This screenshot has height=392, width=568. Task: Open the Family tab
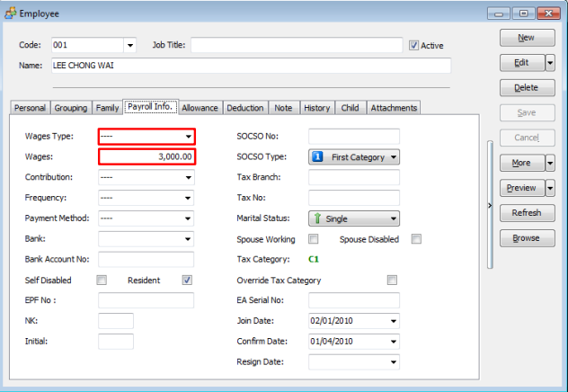(107, 108)
